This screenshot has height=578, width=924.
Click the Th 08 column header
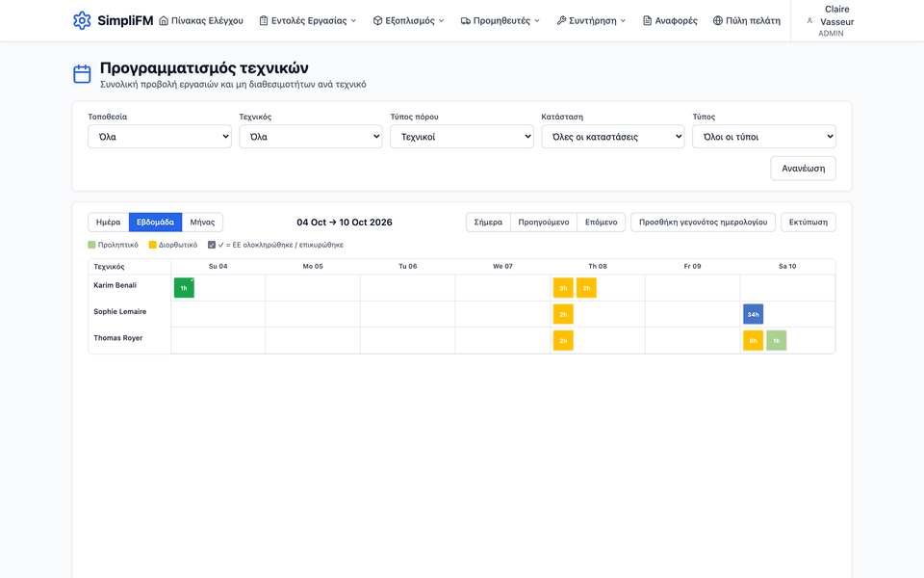pyautogui.click(x=598, y=267)
